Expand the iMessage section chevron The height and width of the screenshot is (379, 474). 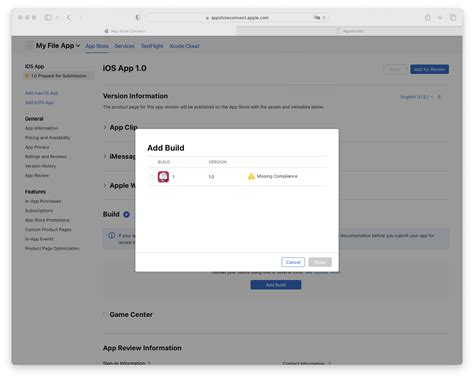105,156
